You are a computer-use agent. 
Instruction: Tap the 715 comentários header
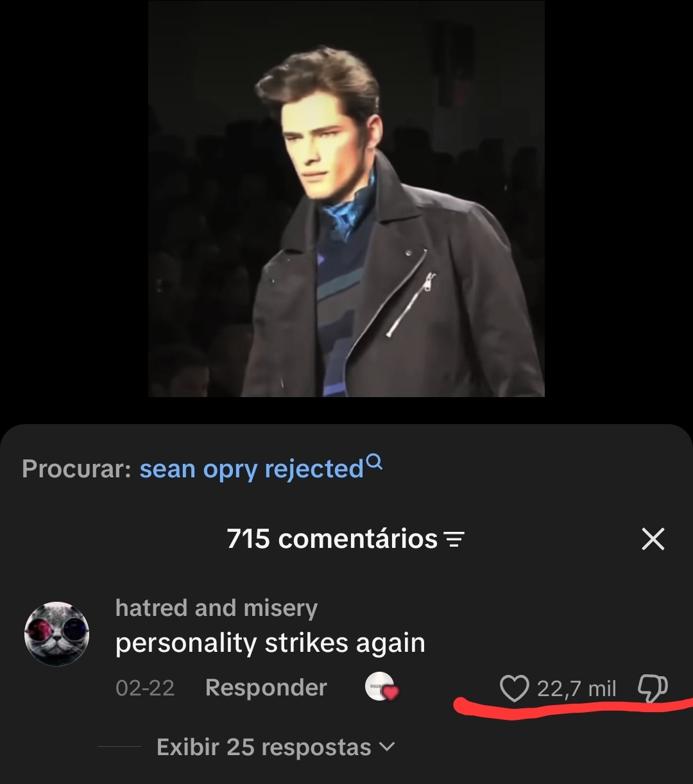click(332, 539)
